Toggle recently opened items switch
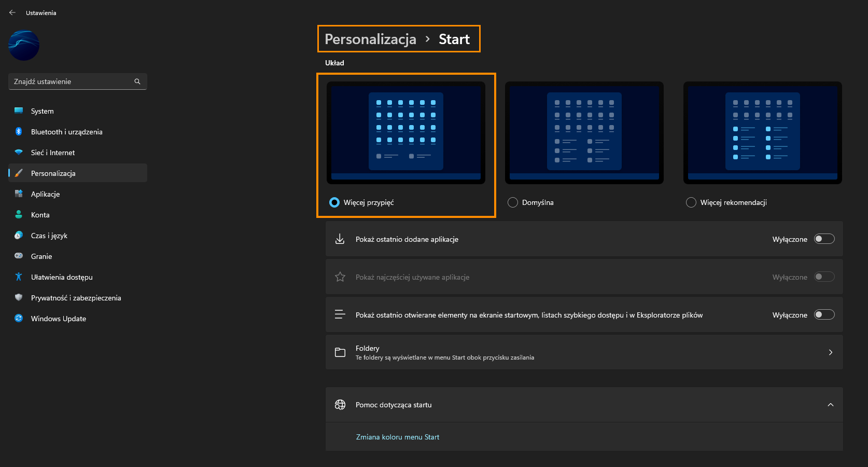 point(824,314)
